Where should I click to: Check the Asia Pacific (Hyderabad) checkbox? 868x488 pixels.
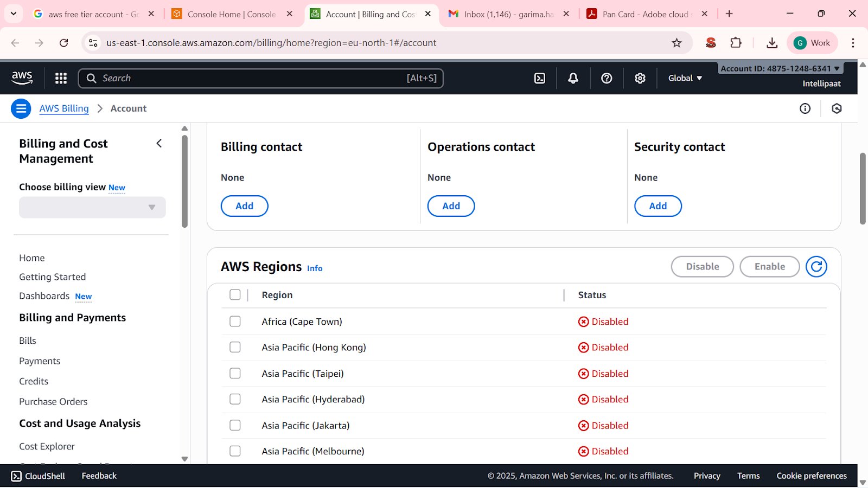point(235,399)
